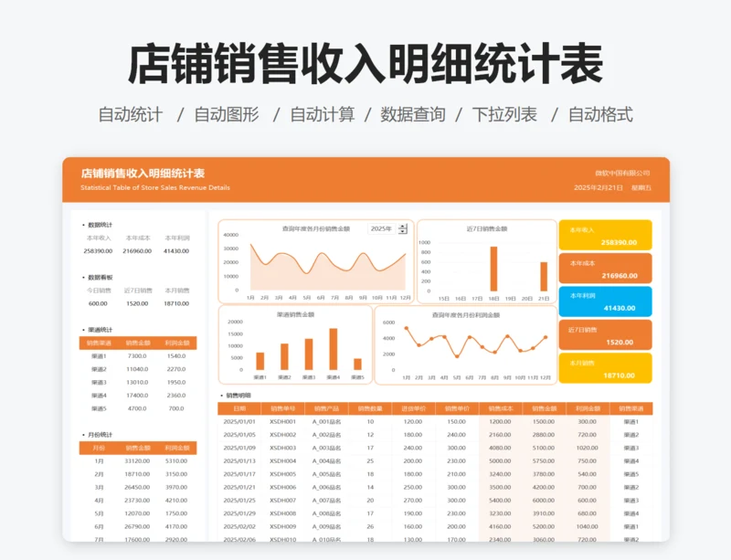The width and height of the screenshot is (731, 560).
Task: Select the 销售产品 column header
Action: (x=326, y=408)
